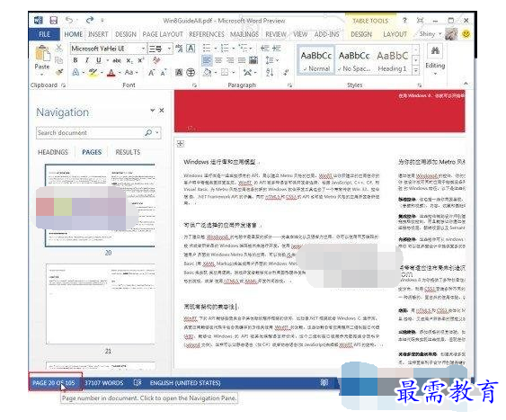The image size is (506, 420).
Task: Switch to the MAILINGS tab
Action: (244, 34)
